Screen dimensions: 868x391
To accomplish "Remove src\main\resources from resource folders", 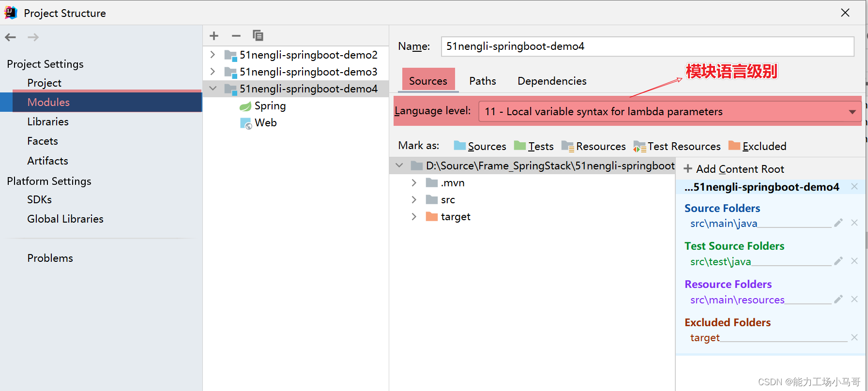I will (854, 299).
